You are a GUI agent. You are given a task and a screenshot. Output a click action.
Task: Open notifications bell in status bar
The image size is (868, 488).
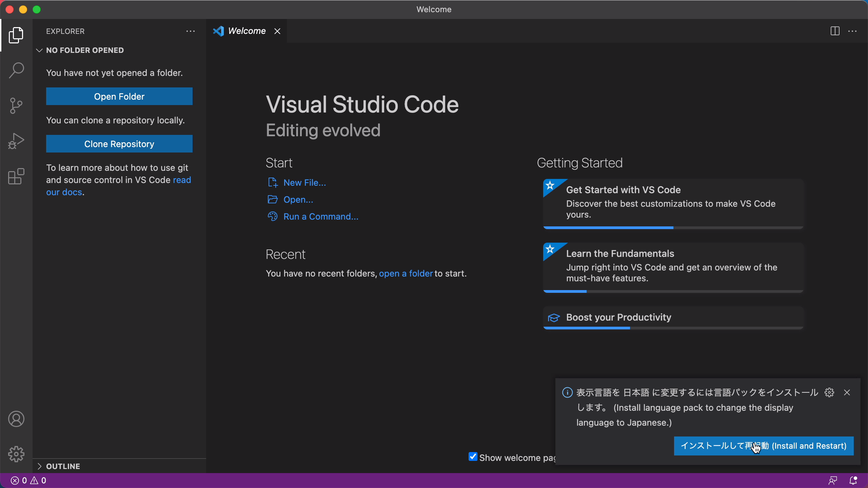(x=853, y=481)
